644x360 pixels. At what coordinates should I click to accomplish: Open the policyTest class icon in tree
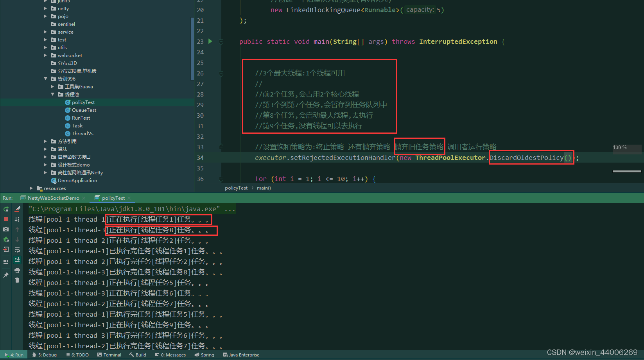pyautogui.click(x=68, y=102)
